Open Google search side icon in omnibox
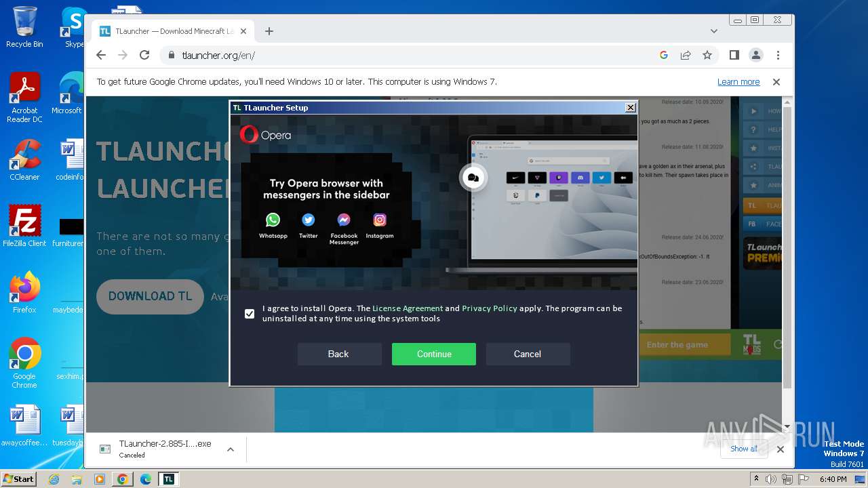The height and width of the screenshot is (488, 868). coord(664,55)
